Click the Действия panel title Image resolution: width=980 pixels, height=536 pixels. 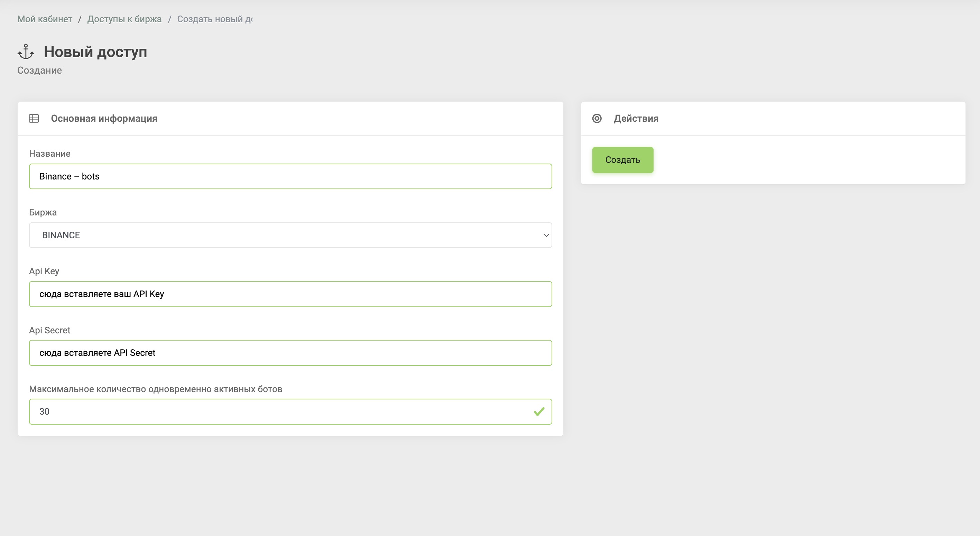(636, 118)
